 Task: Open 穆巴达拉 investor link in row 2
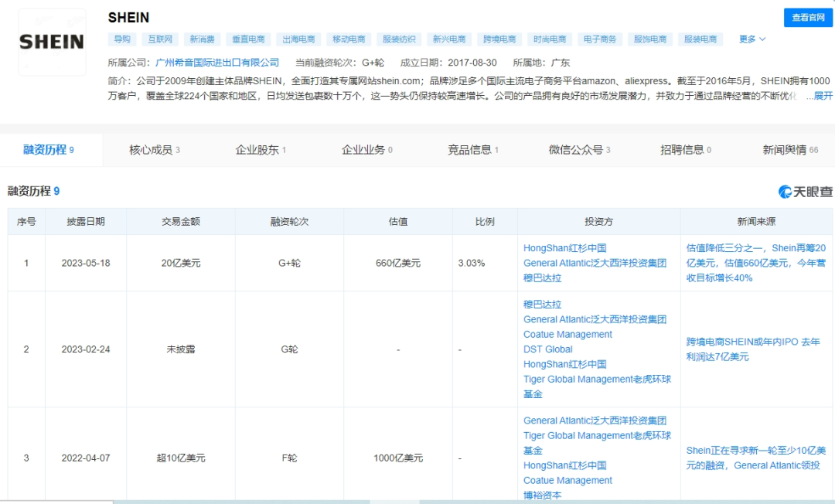coord(542,305)
